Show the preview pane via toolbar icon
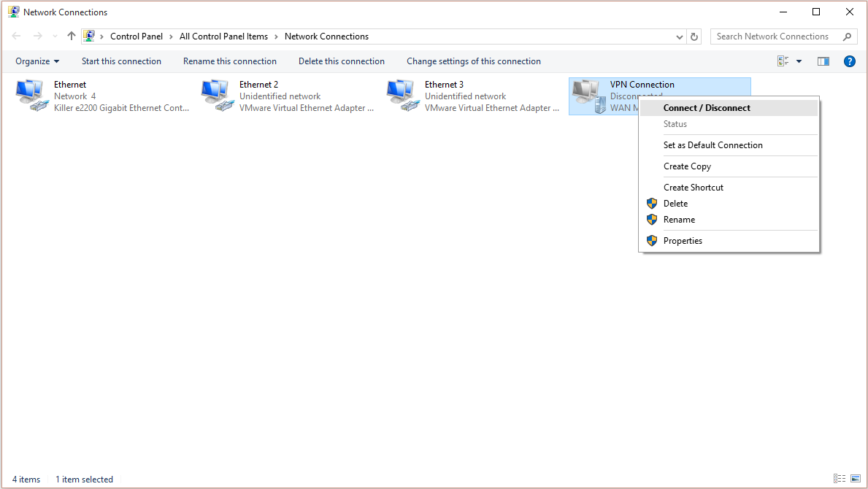The height and width of the screenshot is (489, 868). [823, 61]
